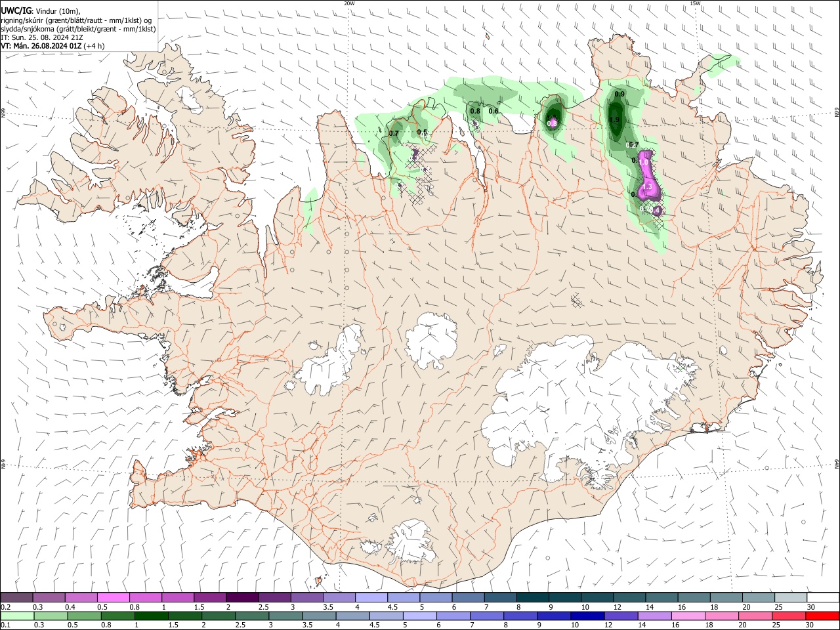Click the light grey 25 swatch, top legend row
The height and width of the screenshot is (630, 840).
coord(790,598)
